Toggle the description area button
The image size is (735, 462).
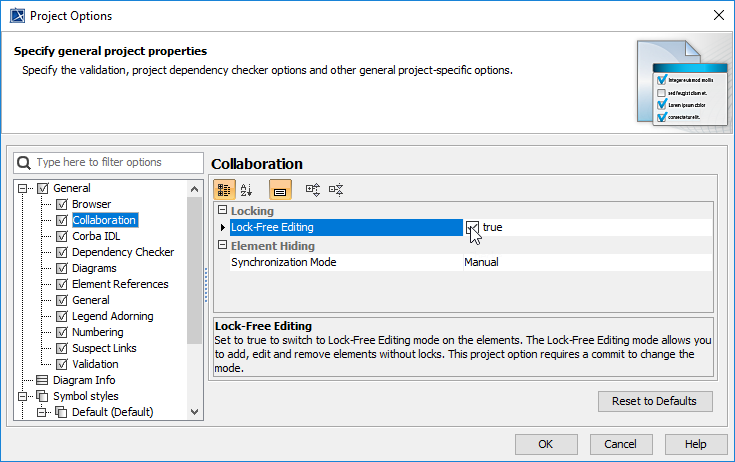(280, 189)
